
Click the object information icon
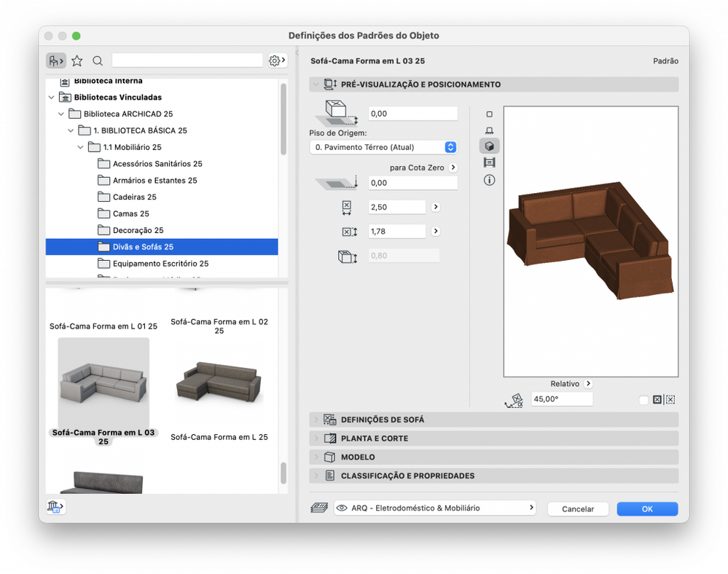[489, 180]
